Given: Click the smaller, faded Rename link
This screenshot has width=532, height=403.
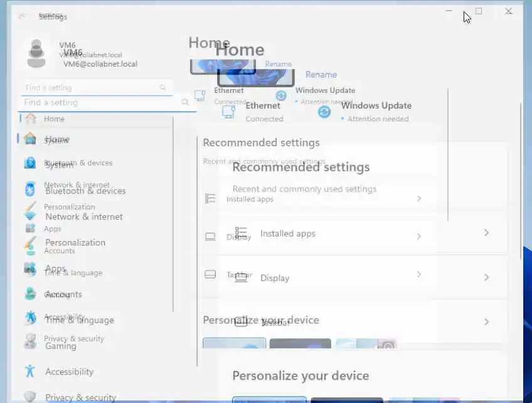Looking at the screenshot, I should pos(278,64).
